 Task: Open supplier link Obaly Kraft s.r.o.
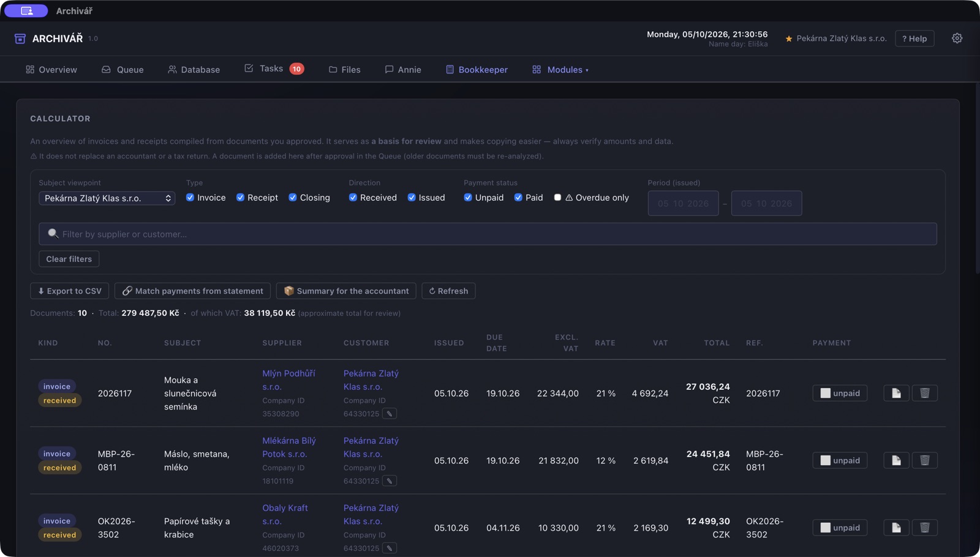(285, 515)
